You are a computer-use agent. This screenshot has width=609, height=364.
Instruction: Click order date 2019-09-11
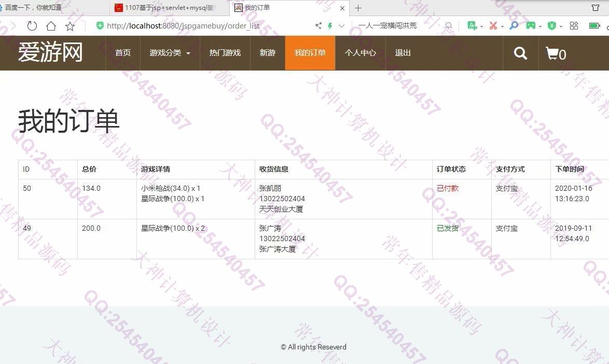(574, 228)
